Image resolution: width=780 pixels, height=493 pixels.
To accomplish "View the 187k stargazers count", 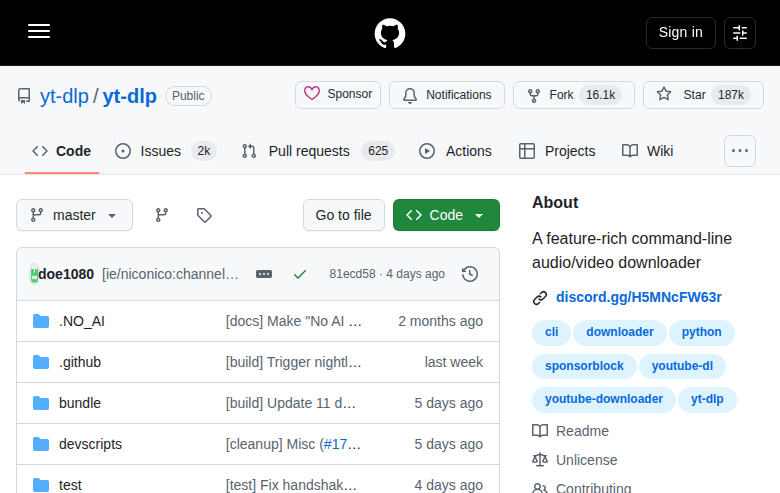I will (731, 95).
